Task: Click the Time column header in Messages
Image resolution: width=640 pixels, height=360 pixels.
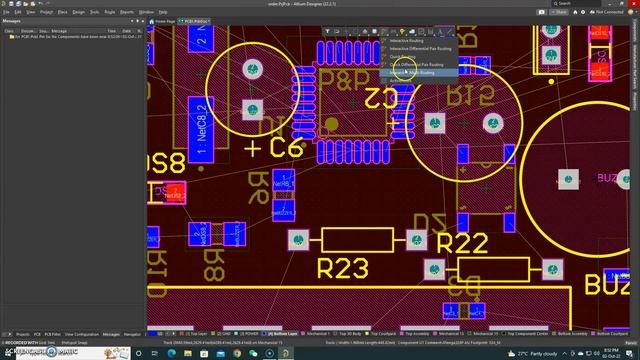Action: point(112,31)
